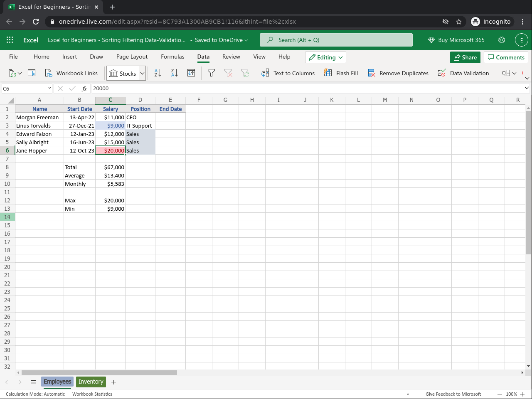
Task: Zoom in with plus button
Action: pos(522,394)
